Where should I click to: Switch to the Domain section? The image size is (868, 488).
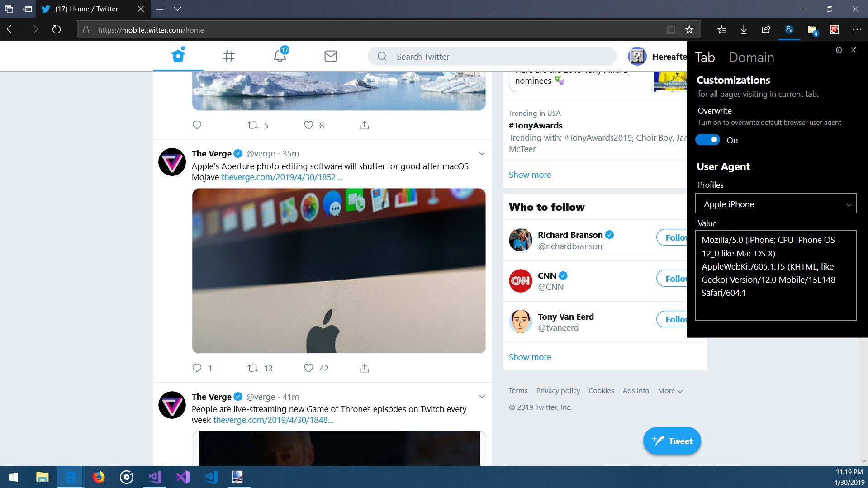tap(751, 57)
